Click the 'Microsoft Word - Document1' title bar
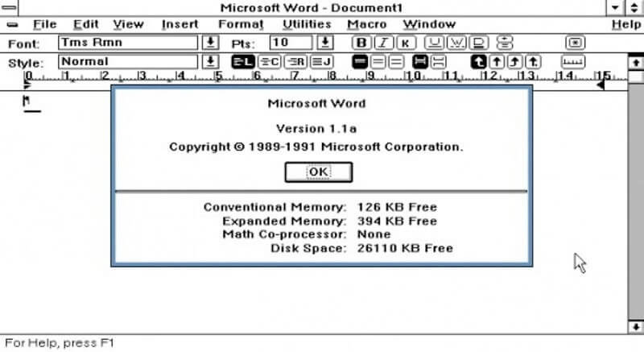The height and width of the screenshot is (352, 644). [x=312, y=7]
